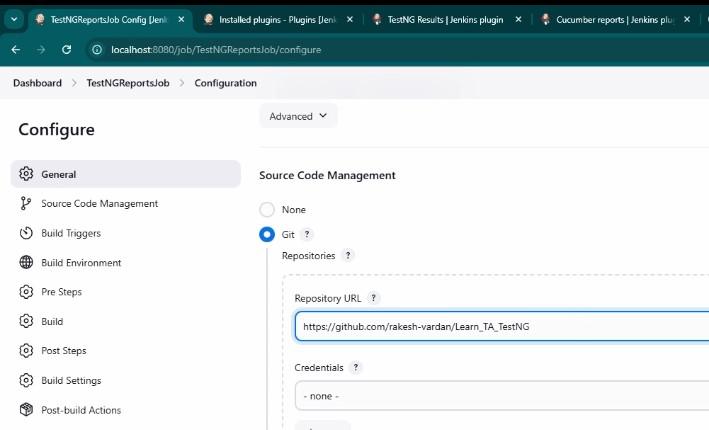Open help for Git option
709x430 pixels.
[x=307, y=234]
